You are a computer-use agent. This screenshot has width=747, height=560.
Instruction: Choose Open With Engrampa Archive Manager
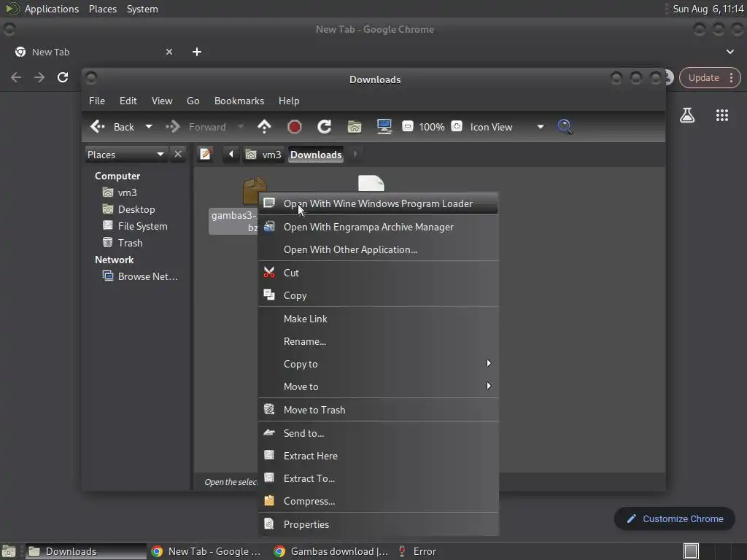(379, 227)
